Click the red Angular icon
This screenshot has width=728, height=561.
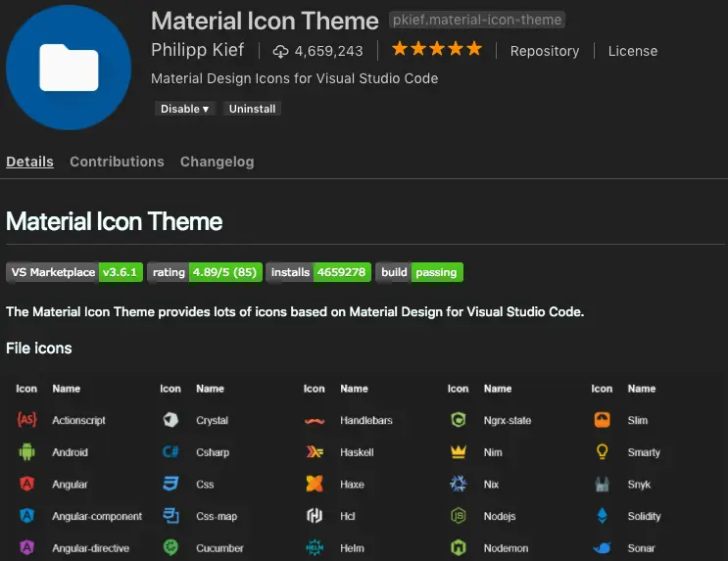click(x=26, y=484)
